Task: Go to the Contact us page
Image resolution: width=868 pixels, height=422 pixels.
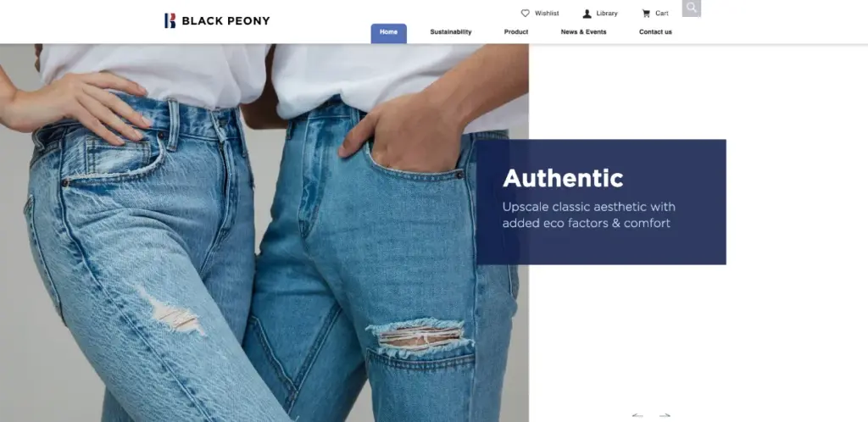Action: (x=655, y=32)
